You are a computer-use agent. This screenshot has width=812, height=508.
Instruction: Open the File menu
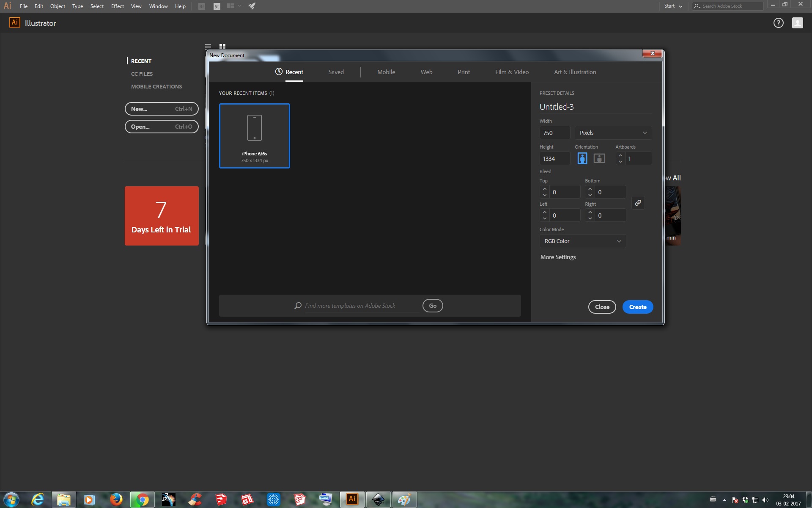24,6
